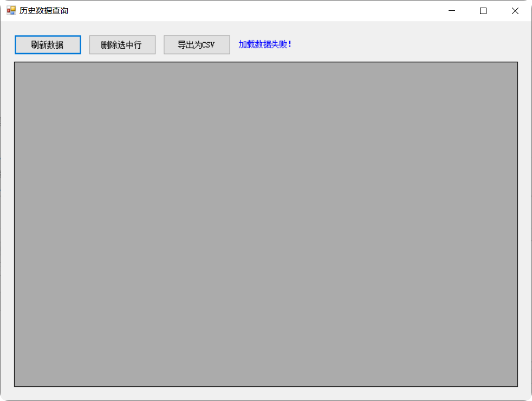Minimize the 历史数据查询 window
The width and height of the screenshot is (532, 401).
coord(452,11)
